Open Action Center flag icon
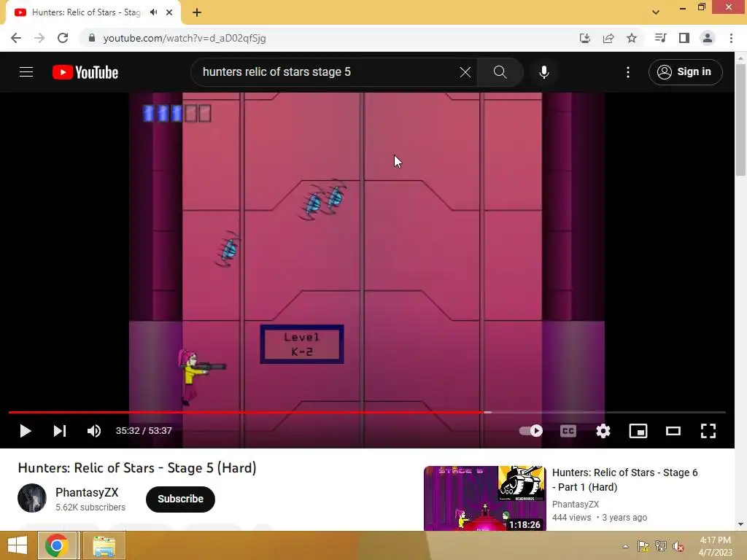747x560 pixels. click(643, 546)
